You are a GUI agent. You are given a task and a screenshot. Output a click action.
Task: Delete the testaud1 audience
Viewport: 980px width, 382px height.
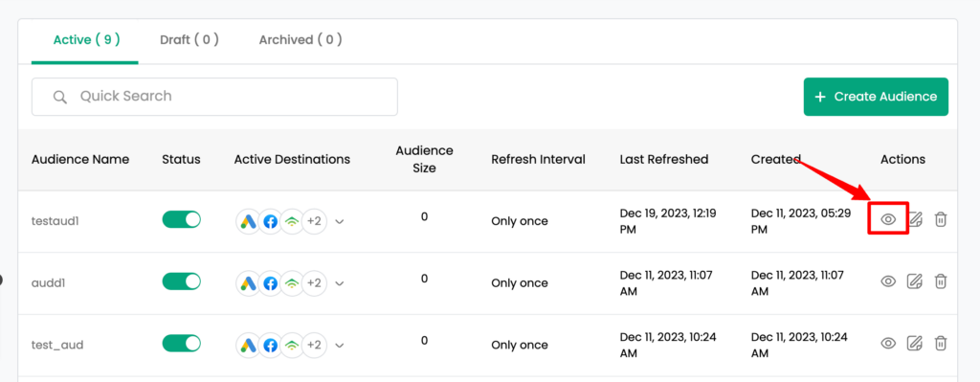(941, 219)
